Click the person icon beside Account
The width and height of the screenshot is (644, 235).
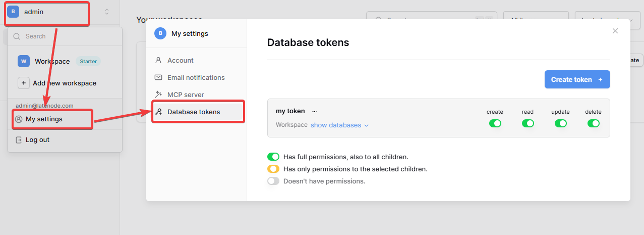pos(158,60)
